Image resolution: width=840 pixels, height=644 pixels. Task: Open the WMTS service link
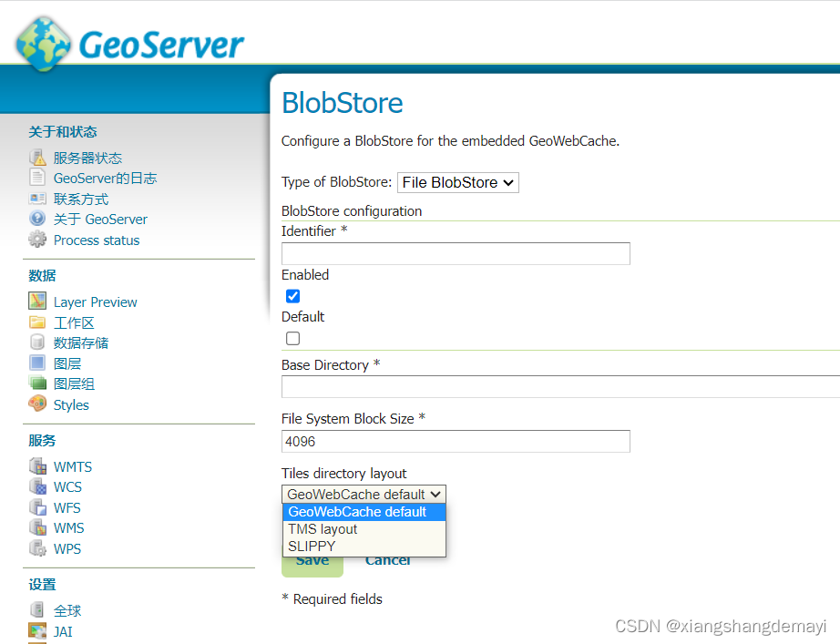point(73,467)
